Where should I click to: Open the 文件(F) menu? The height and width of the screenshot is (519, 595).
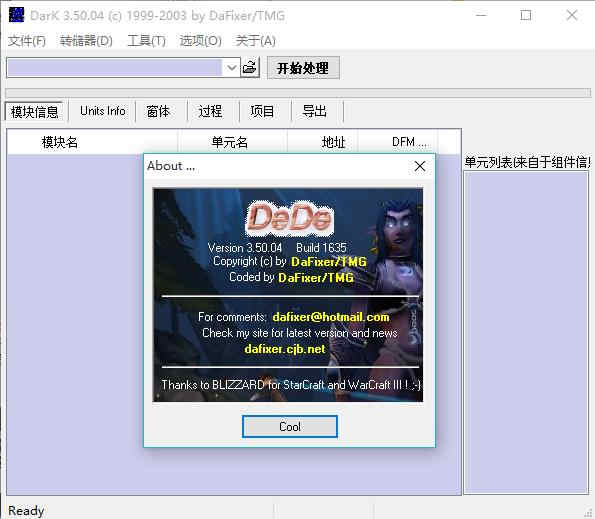pos(27,41)
